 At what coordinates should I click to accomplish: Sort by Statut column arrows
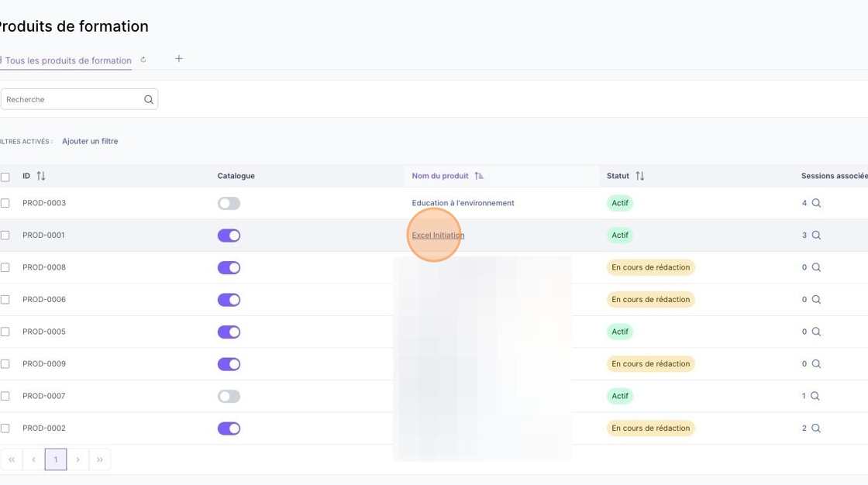640,176
